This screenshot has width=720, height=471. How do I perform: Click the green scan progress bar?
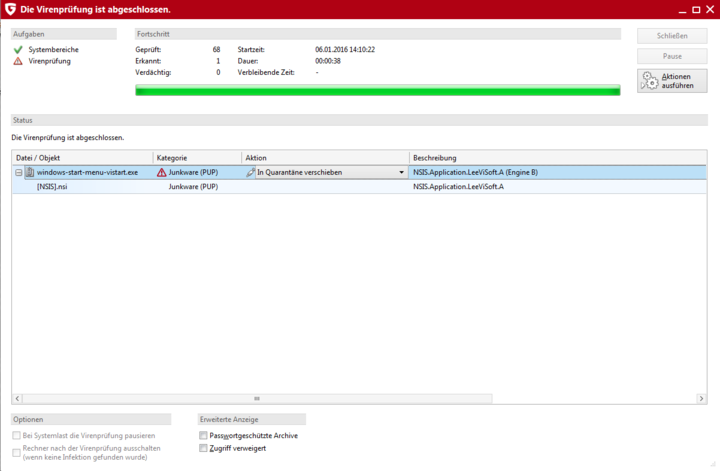click(377, 90)
